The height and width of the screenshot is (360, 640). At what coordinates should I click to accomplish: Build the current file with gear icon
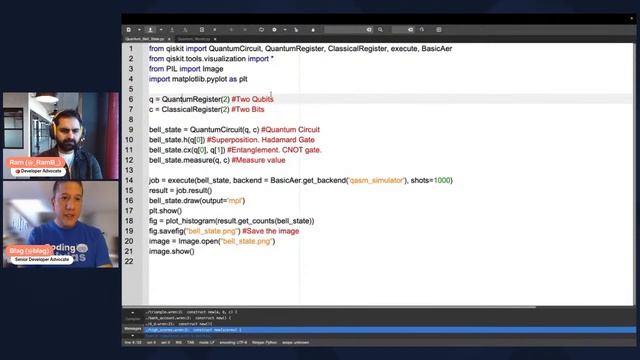tap(274, 30)
